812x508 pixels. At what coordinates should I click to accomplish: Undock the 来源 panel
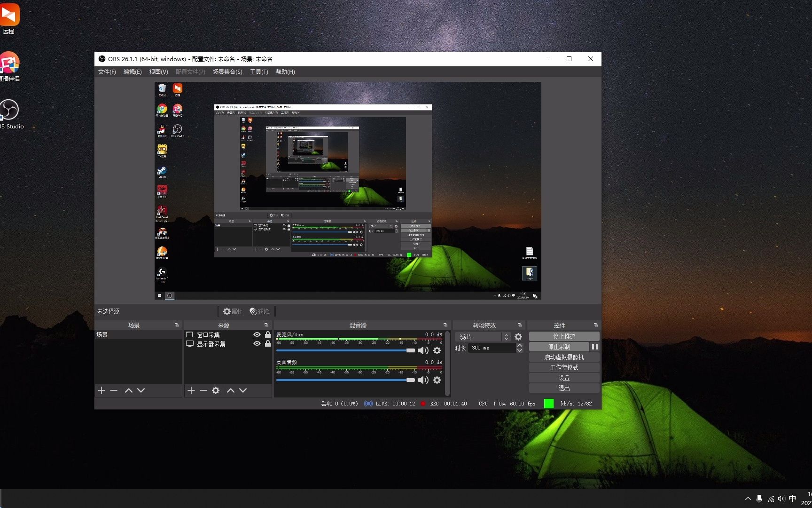pyautogui.click(x=266, y=325)
